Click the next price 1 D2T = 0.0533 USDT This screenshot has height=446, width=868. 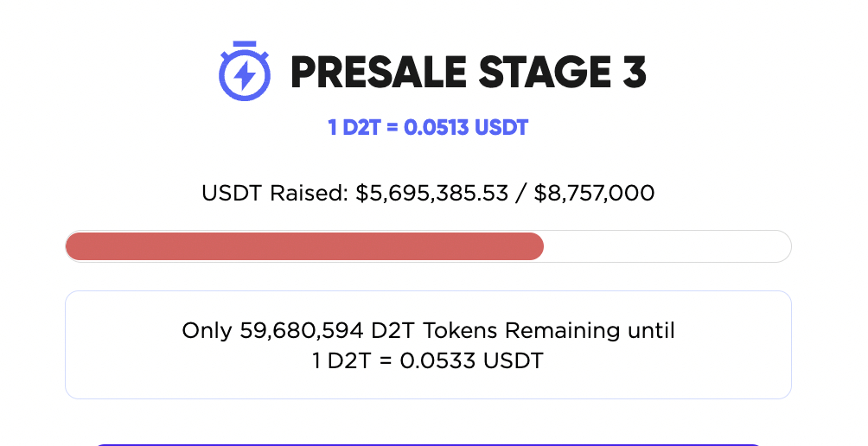coord(428,360)
